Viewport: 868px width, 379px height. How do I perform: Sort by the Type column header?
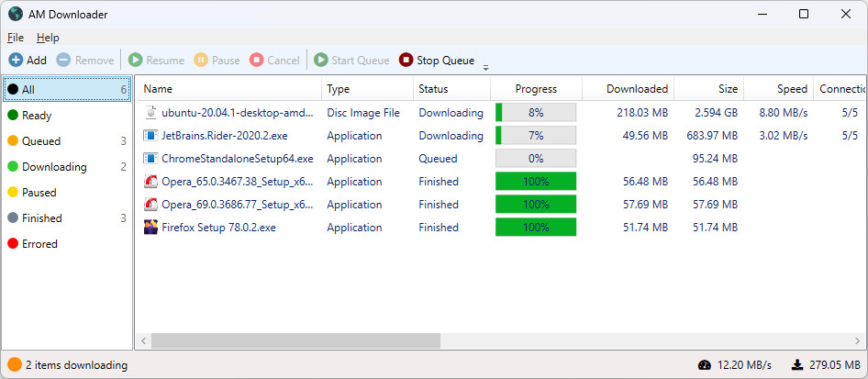click(x=368, y=88)
